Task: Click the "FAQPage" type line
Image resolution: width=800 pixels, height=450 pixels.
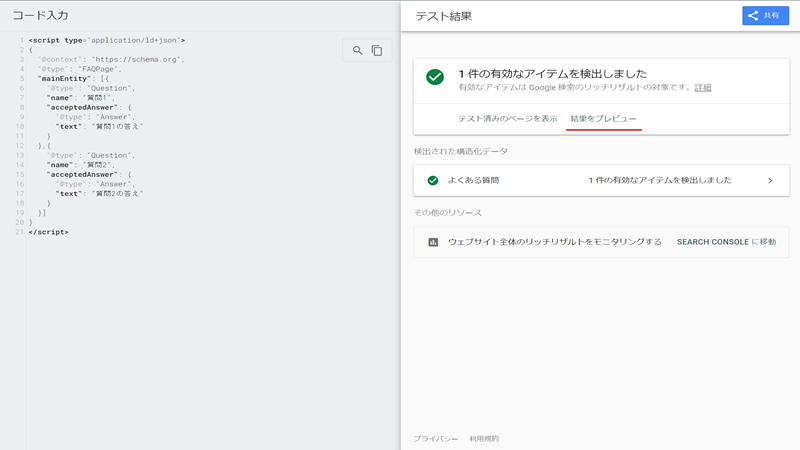Action: (x=80, y=69)
